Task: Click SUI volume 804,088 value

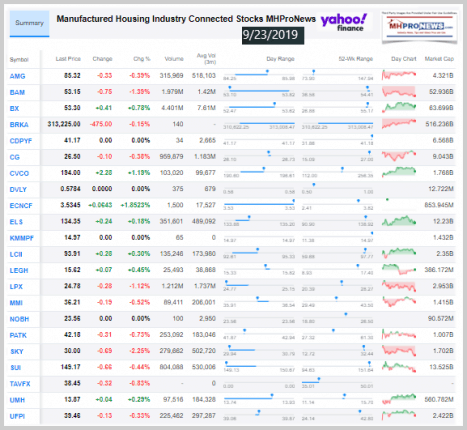Action: 171,367
